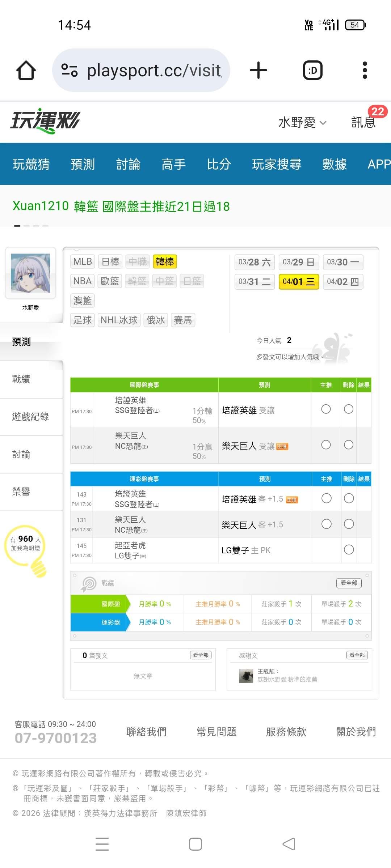Image resolution: width=391 pixels, height=868 pixels.
Task: Open Xuan1210 韓籃 headline link
Action: tap(121, 206)
